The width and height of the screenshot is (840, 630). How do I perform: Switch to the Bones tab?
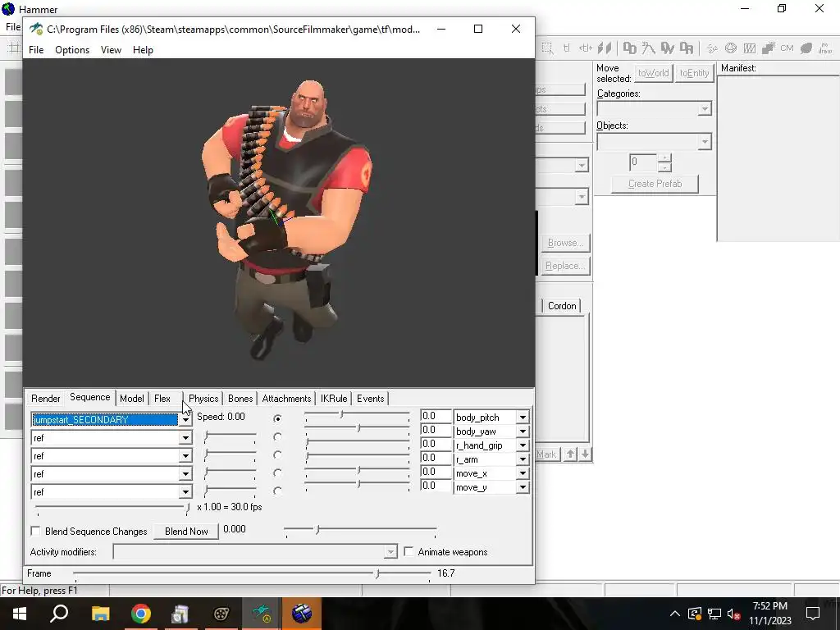point(240,399)
